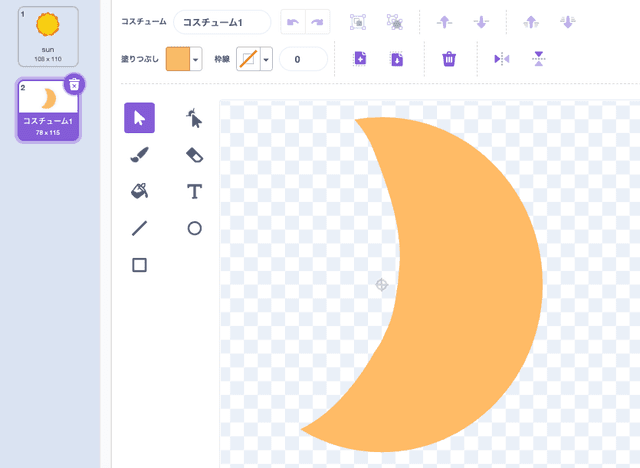The width and height of the screenshot is (640, 468).
Task: Select the Brush tool
Action: click(x=139, y=155)
